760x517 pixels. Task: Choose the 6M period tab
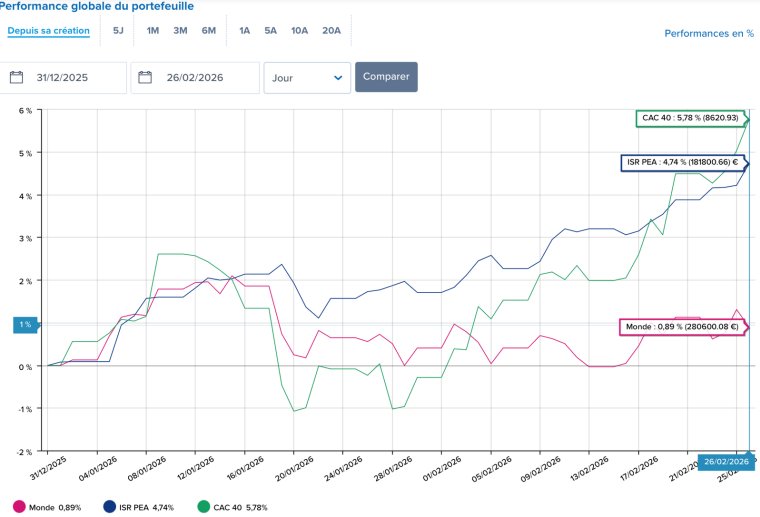tap(209, 31)
